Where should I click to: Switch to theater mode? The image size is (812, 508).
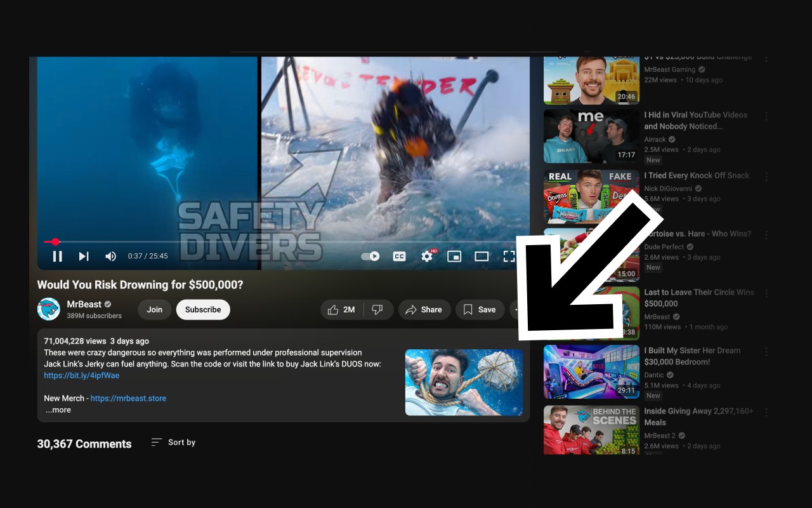(481, 256)
